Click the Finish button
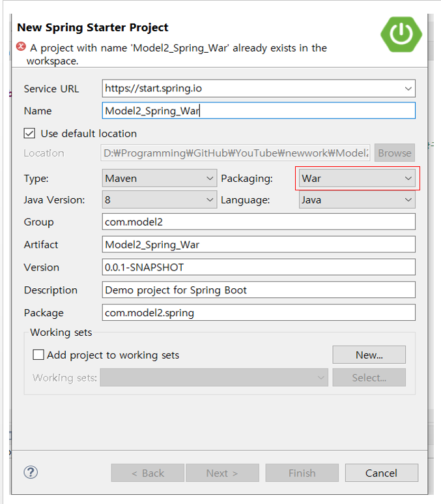The height and width of the screenshot is (504, 441). pyautogui.click(x=302, y=473)
